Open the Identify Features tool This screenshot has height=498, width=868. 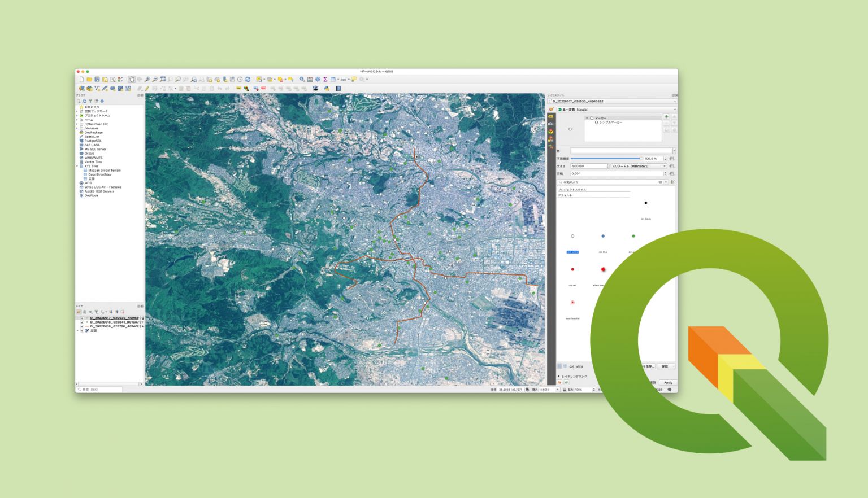[301, 79]
